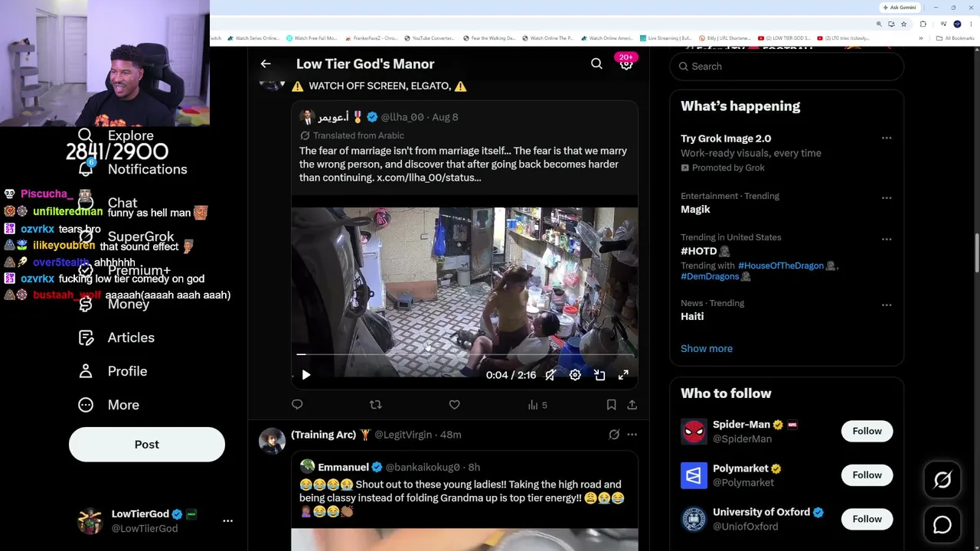The width and height of the screenshot is (980, 551).
Task: Open the x.com/llha_00/status link
Action: coord(429,178)
